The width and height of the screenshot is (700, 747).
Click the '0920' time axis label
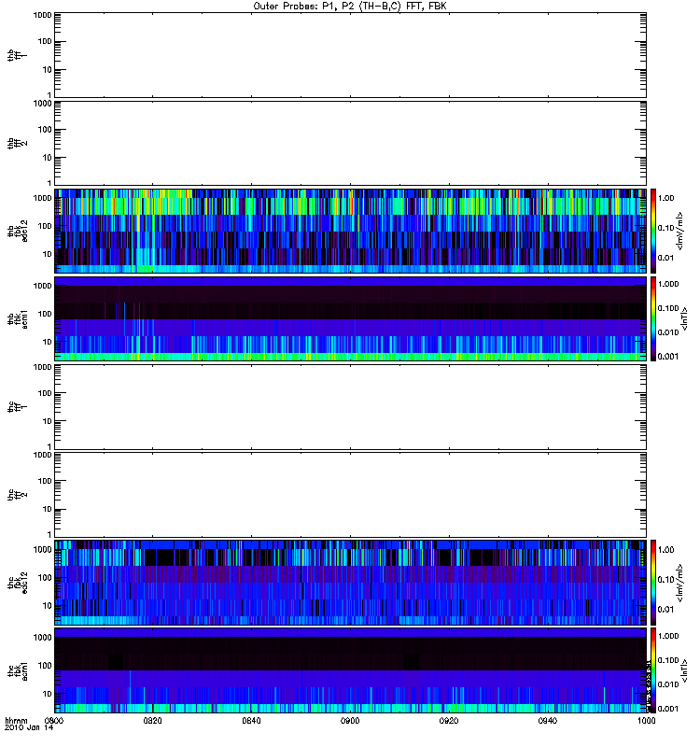tap(449, 721)
